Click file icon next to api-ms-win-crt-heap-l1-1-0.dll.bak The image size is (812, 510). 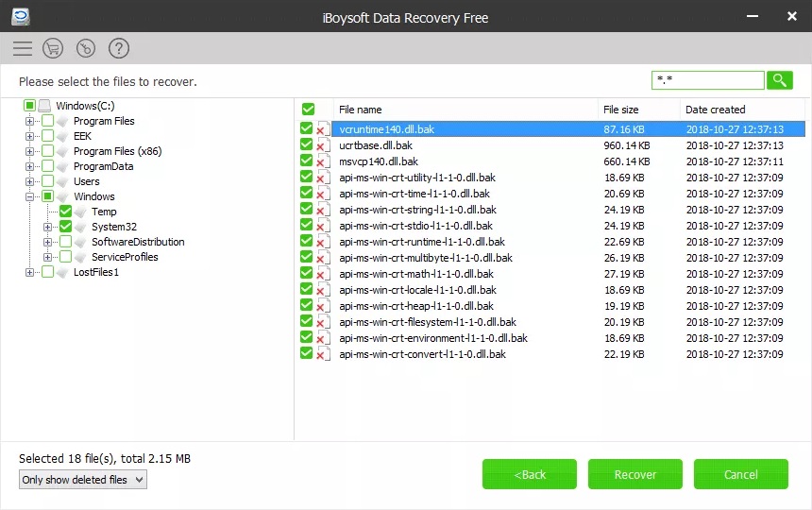(x=323, y=306)
